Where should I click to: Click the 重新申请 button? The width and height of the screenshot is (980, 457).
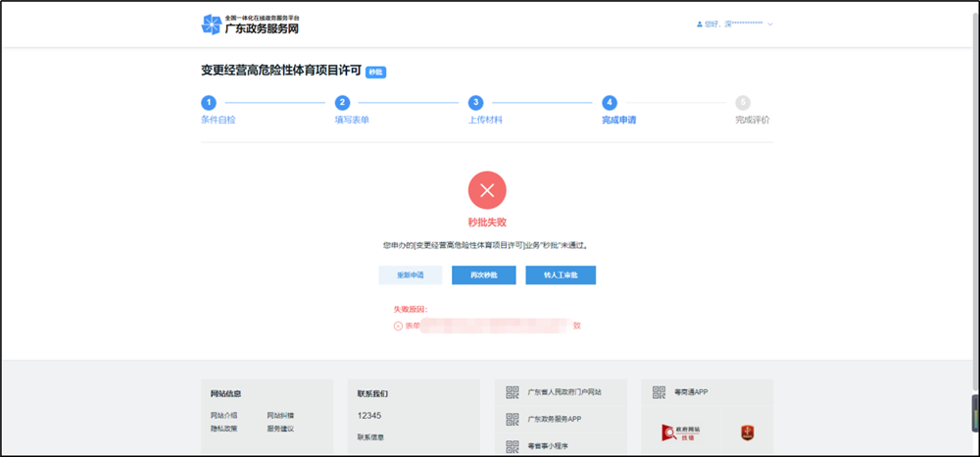(x=410, y=275)
